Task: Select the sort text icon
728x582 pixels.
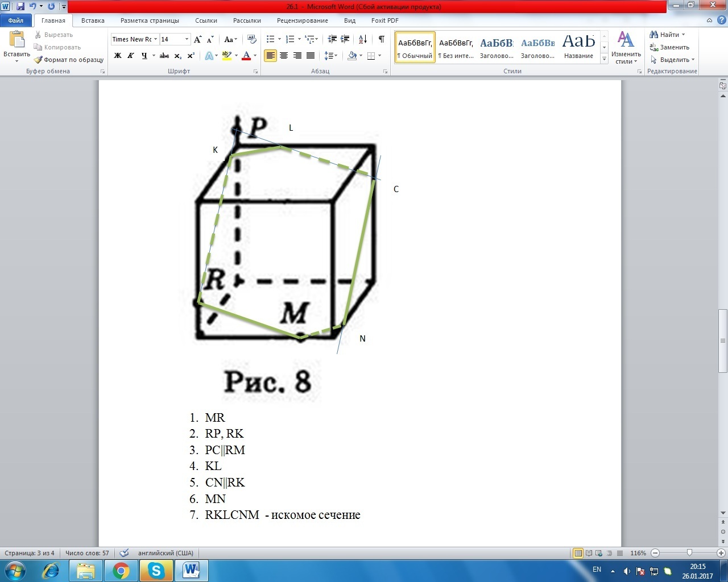Action: [x=362, y=39]
